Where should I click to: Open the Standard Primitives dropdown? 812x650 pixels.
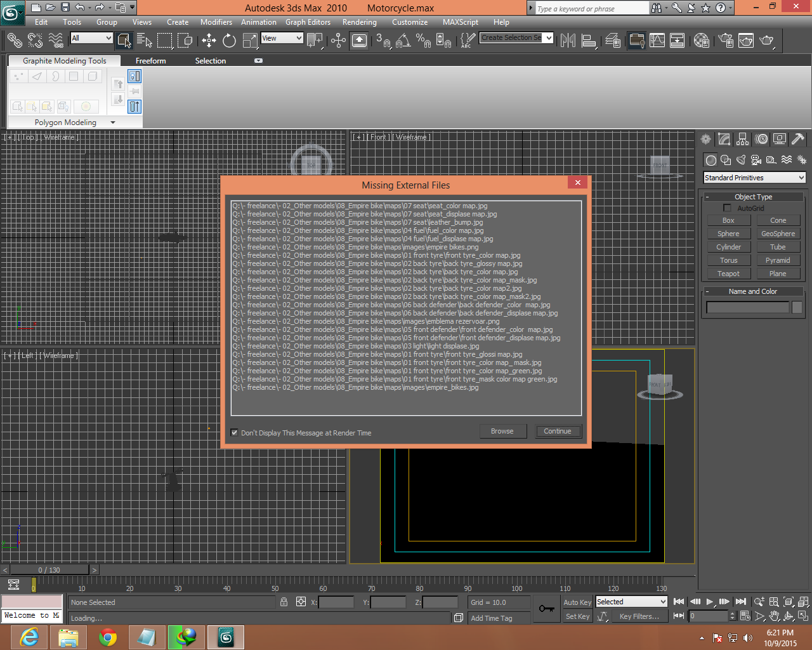click(x=755, y=178)
